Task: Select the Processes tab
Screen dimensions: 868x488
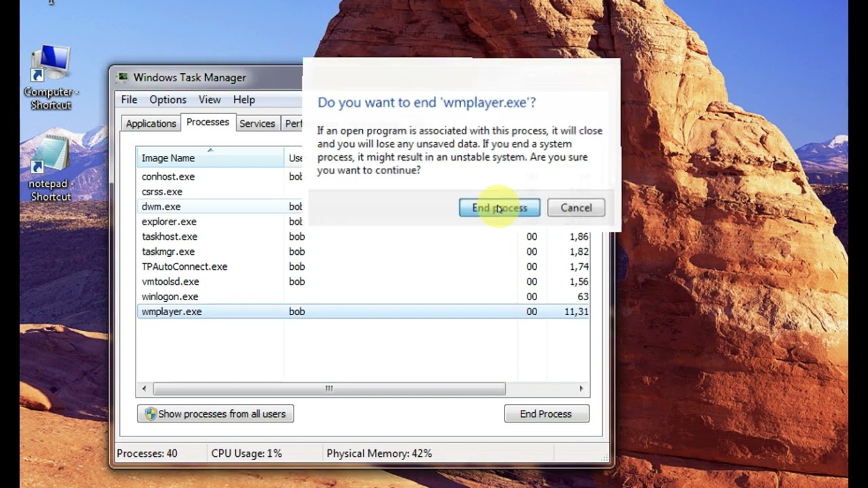Action: (208, 122)
